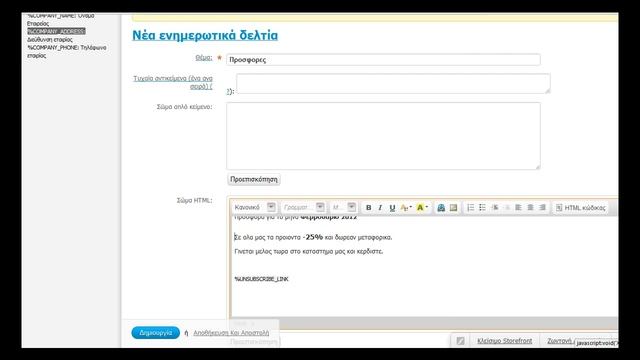
Task: Click the greyed-out indent icon
Action: click(x=507, y=208)
